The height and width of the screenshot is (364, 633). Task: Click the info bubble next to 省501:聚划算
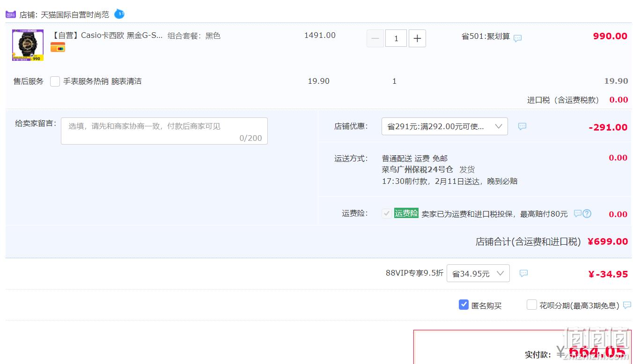point(517,38)
